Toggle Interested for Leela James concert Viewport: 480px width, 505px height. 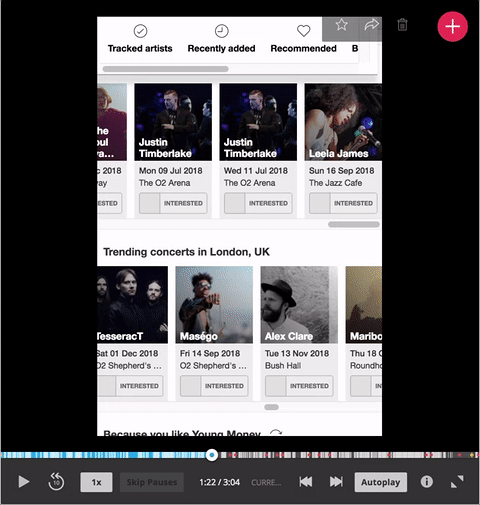coord(343,203)
